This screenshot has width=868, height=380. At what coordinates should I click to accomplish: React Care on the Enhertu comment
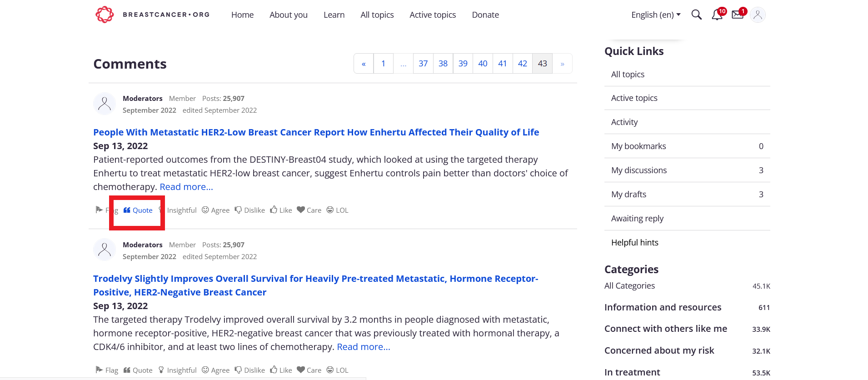(309, 210)
